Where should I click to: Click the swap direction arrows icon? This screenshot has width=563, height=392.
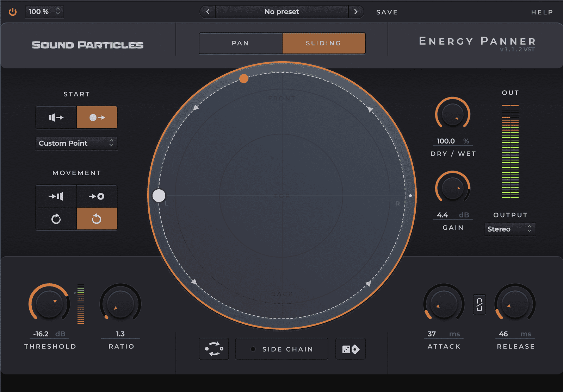(x=214, y=349)
